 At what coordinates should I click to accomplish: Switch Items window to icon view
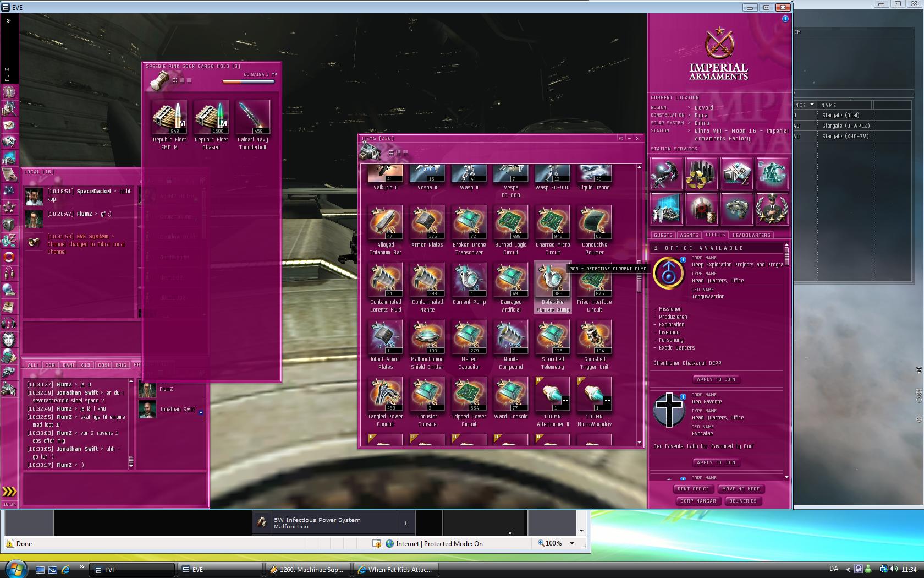(391, 153)
